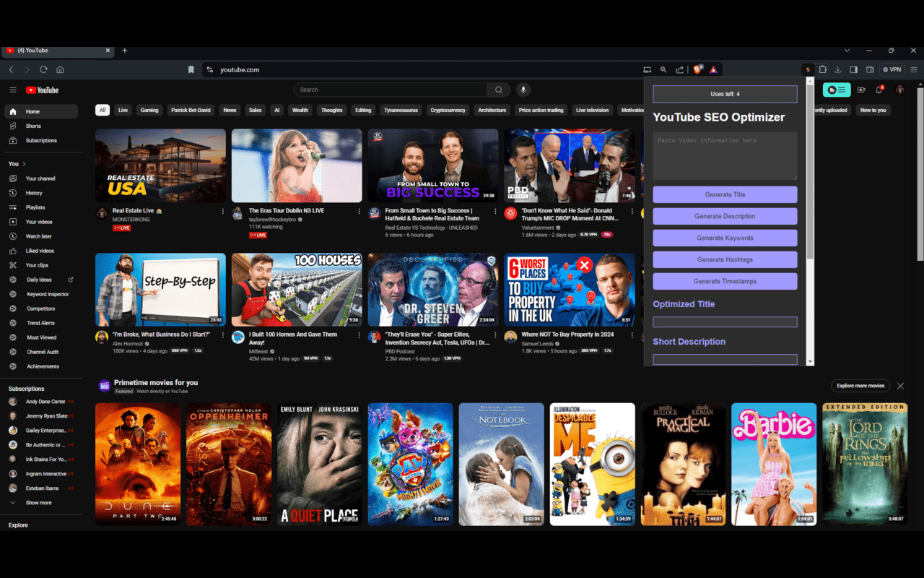The width and height of the screenshot is (924, 578).
Task: Select the Gaming filter chip
Action: pyautogui.click(x=149, y=110)
